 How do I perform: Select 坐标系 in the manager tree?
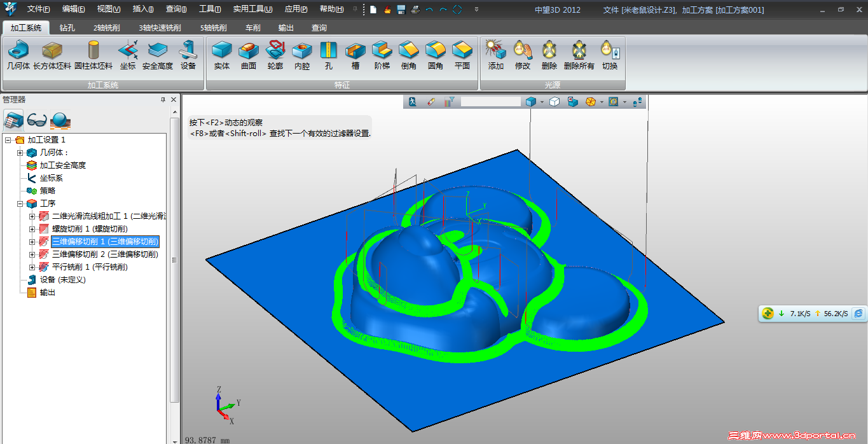[52, 178]
